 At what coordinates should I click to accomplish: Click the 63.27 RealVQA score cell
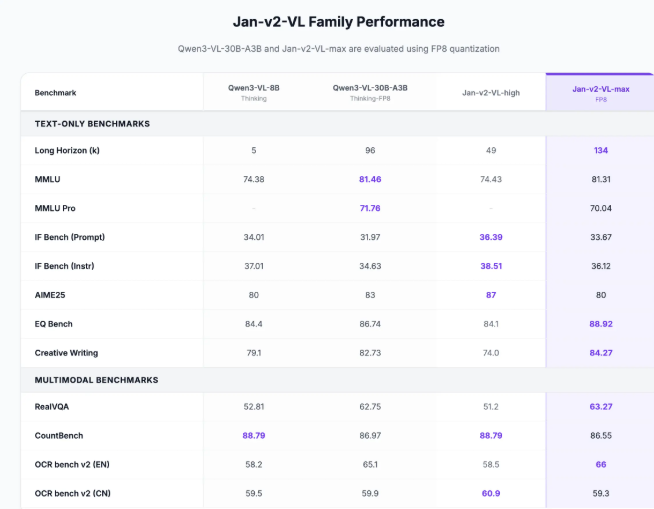coord(600,407)
